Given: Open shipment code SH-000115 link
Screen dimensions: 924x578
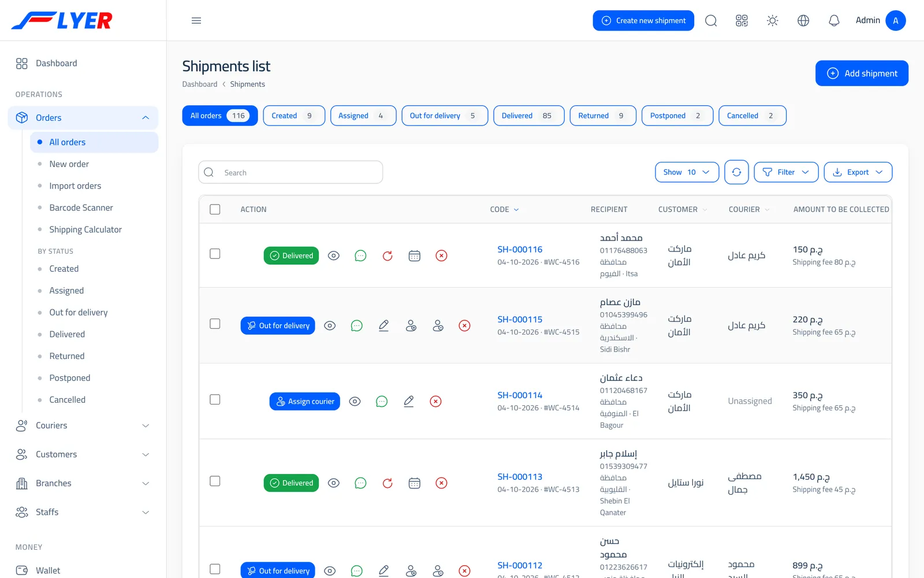Looking at the screenshot, I should click(520, 319).
